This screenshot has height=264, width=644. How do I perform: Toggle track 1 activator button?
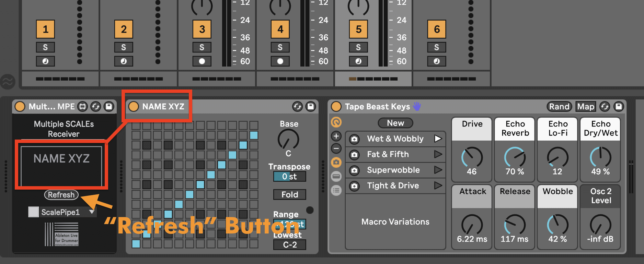pos(45,29)
